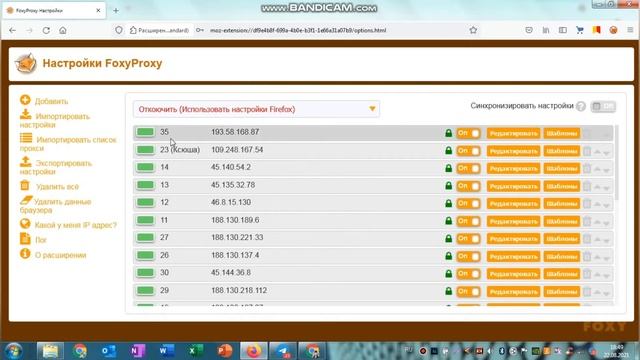
Task: Select the row with IP 188.130.137.4
Action: (x=373, y=256)
